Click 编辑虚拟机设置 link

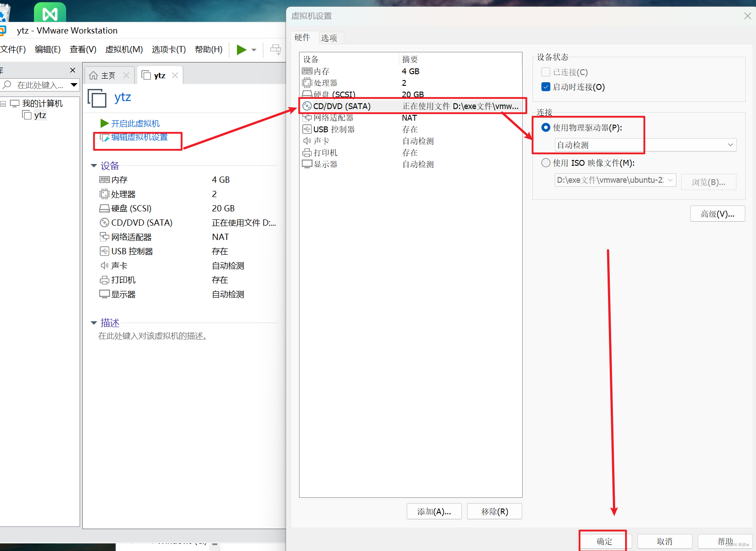point(139,137)
